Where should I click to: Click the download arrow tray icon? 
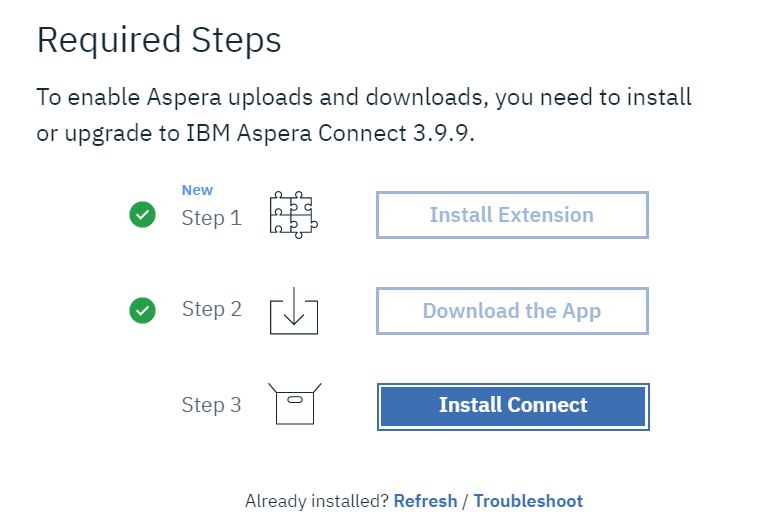click(293, 311)
